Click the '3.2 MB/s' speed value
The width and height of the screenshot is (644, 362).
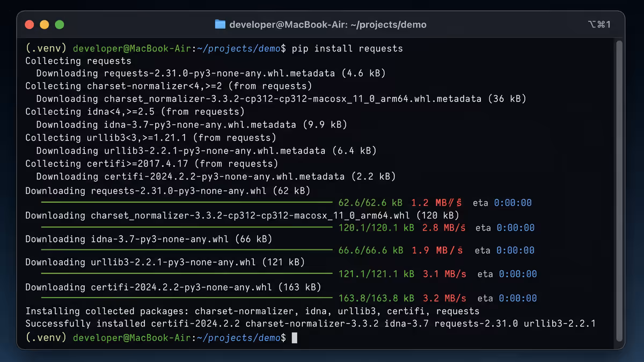(x=444, y=298)
